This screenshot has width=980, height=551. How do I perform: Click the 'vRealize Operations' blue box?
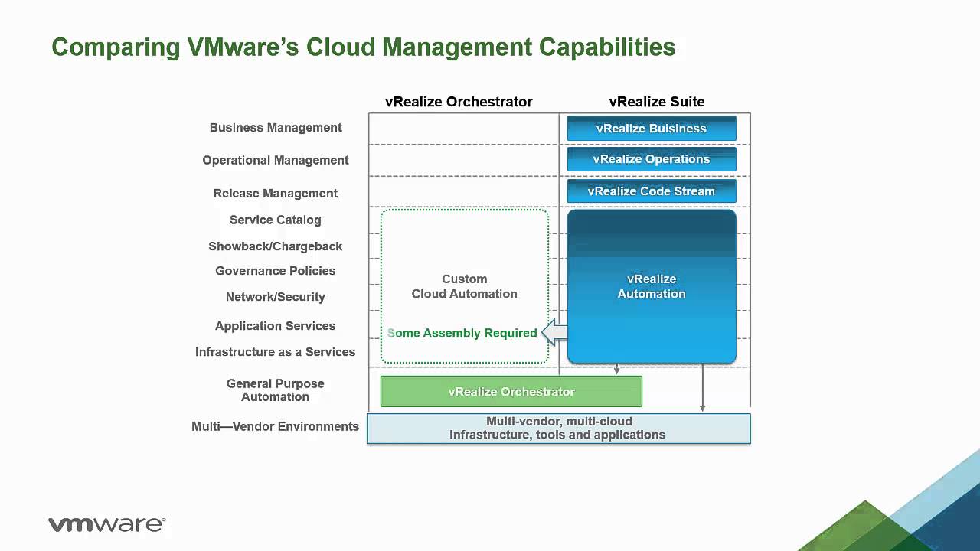[652, 159]
